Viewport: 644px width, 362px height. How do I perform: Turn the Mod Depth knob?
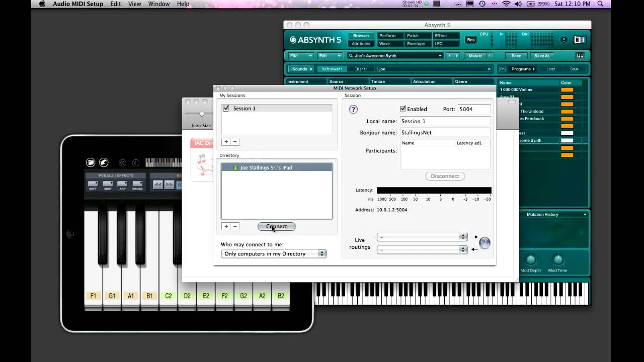531,260
